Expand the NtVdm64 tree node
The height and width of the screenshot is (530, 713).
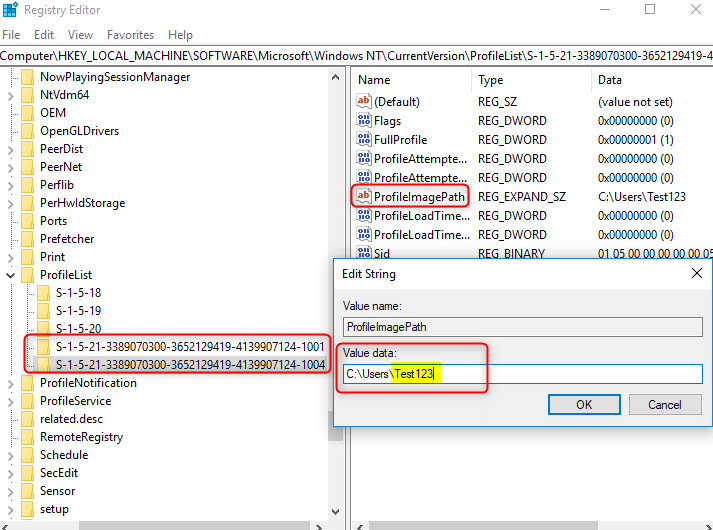tap(11, 95)
